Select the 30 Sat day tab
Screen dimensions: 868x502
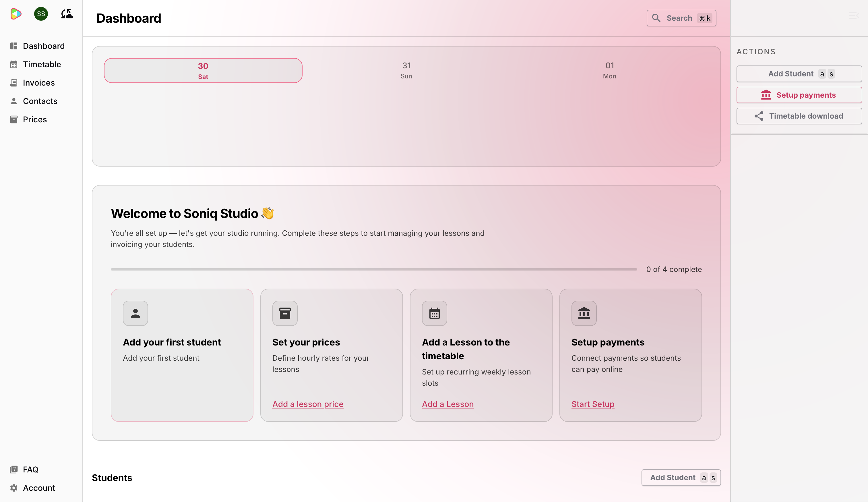coord(203,70)
